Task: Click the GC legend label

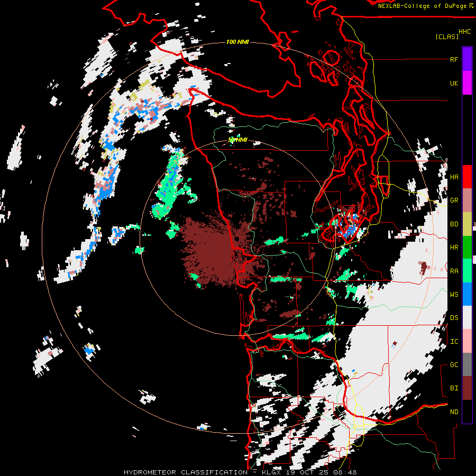Action: click(x=454, y=365)
